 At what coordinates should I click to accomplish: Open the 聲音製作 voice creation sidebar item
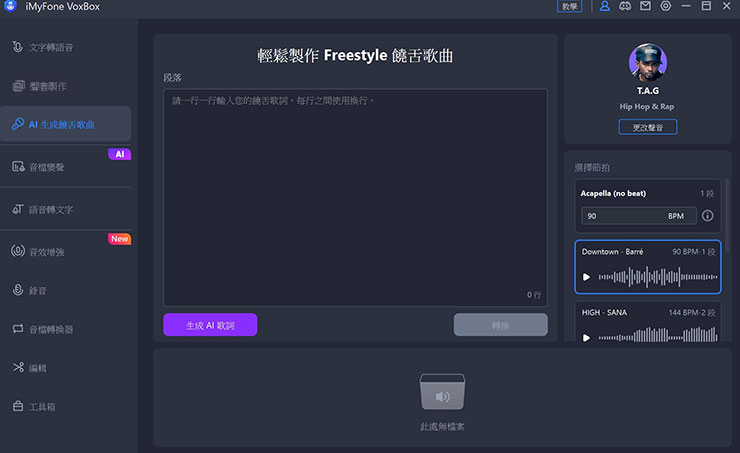coord(66,86)
